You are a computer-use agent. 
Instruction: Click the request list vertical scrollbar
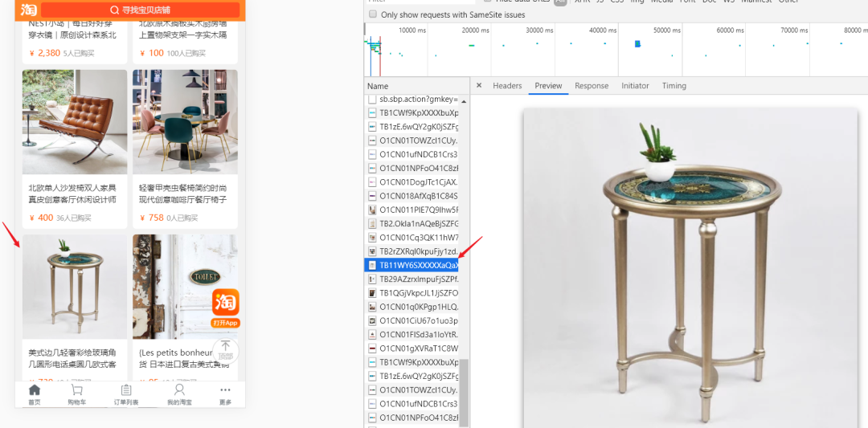point(464,385)
